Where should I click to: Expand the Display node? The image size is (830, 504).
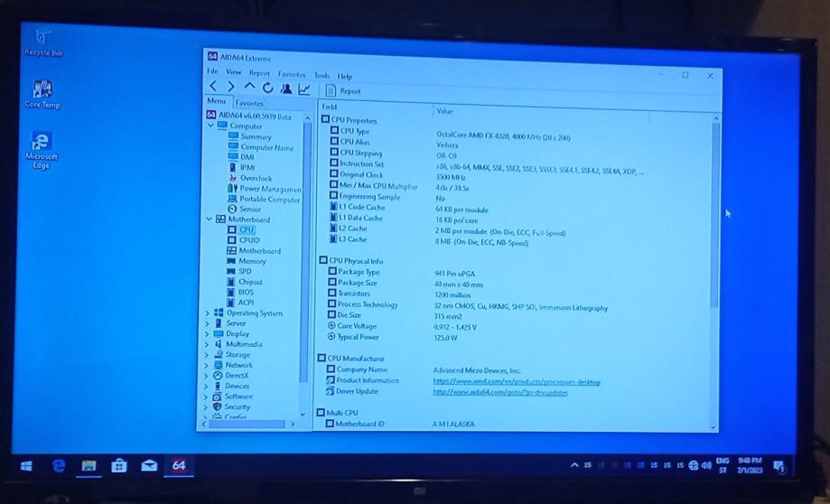point(207,334)
